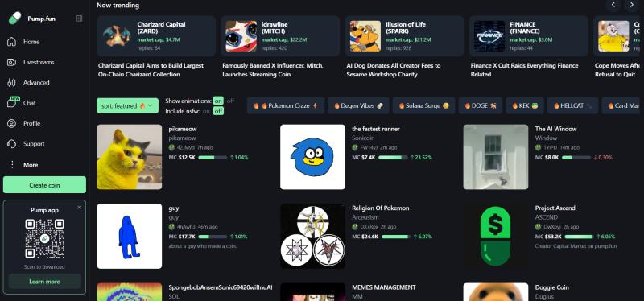644x301 pixels.
Task: Click Project Ascend market cap progress bar
Action: click(579, 237)
